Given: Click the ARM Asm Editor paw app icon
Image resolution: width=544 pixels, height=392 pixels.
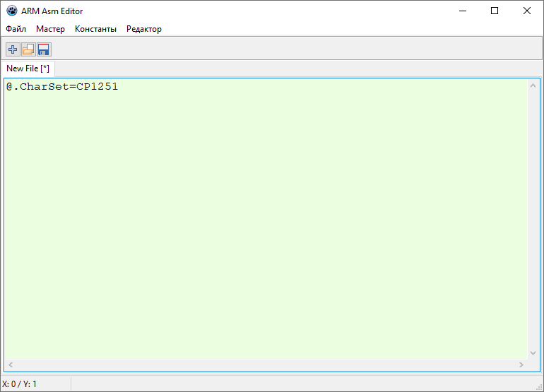Looking at the screenshot, I should 12,11.
